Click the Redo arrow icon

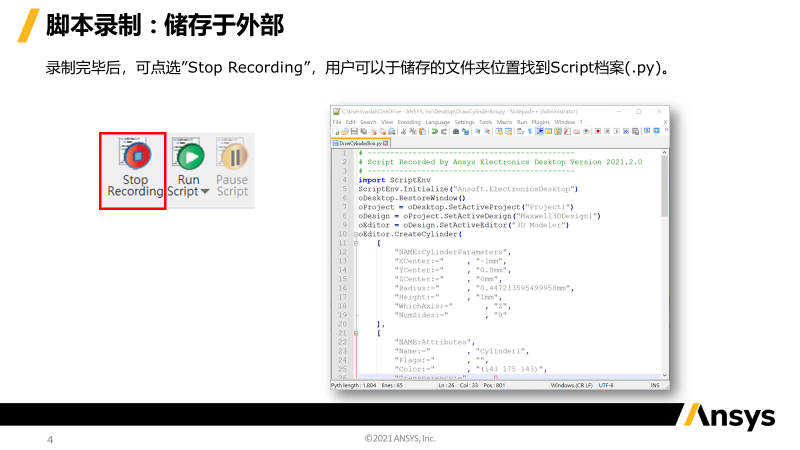(x=444, y=132)
